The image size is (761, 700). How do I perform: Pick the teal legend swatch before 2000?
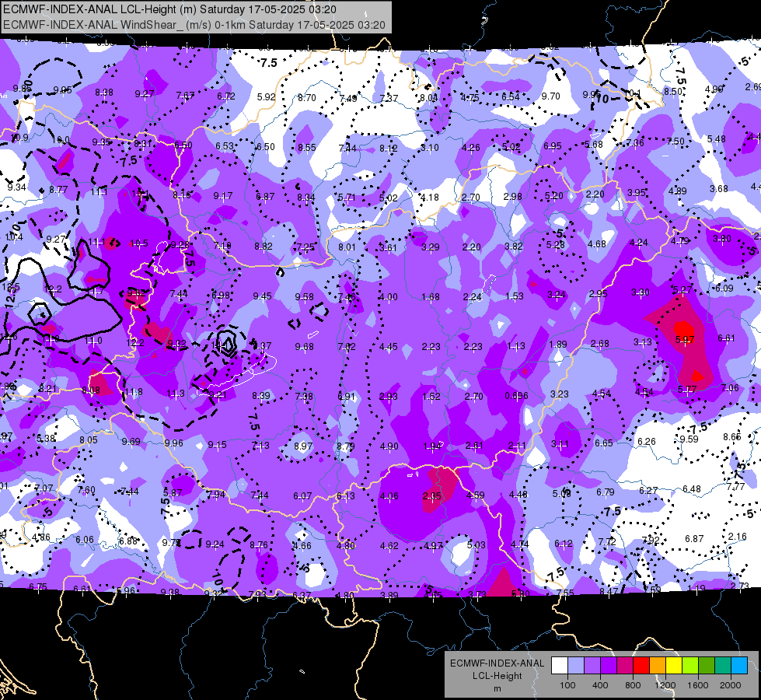(723, 666)
